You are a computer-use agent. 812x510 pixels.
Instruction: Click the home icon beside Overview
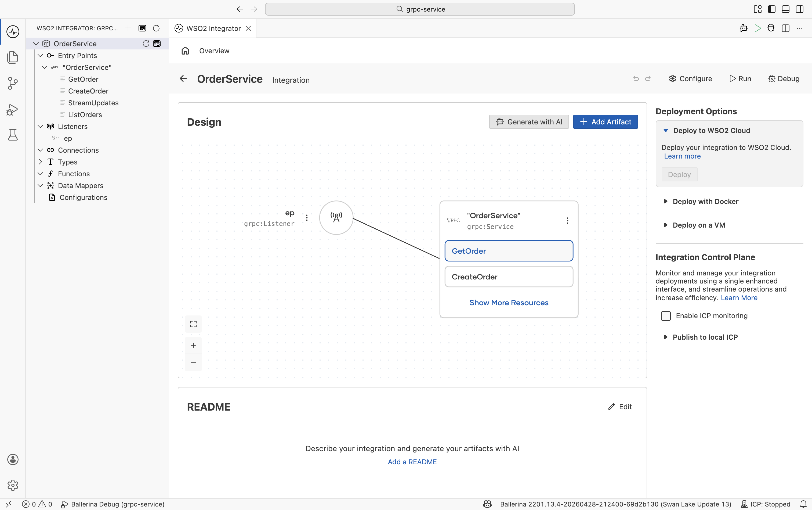tap(185, 51)
